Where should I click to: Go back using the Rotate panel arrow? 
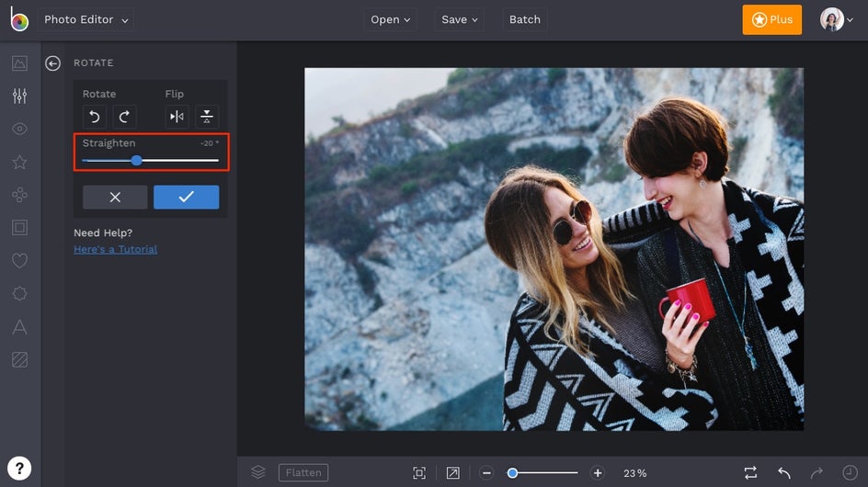tap(52, 63)
